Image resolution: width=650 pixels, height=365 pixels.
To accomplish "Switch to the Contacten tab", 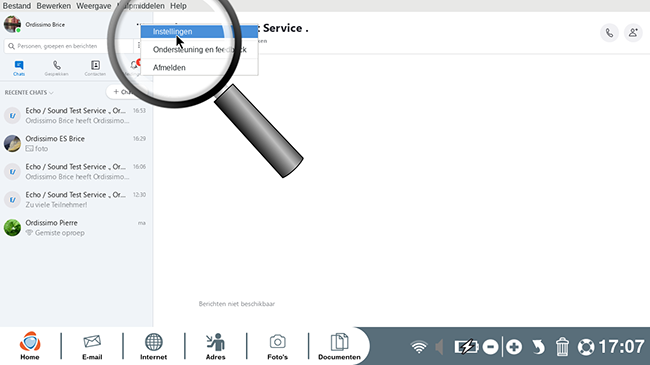I will coord(95,68).
